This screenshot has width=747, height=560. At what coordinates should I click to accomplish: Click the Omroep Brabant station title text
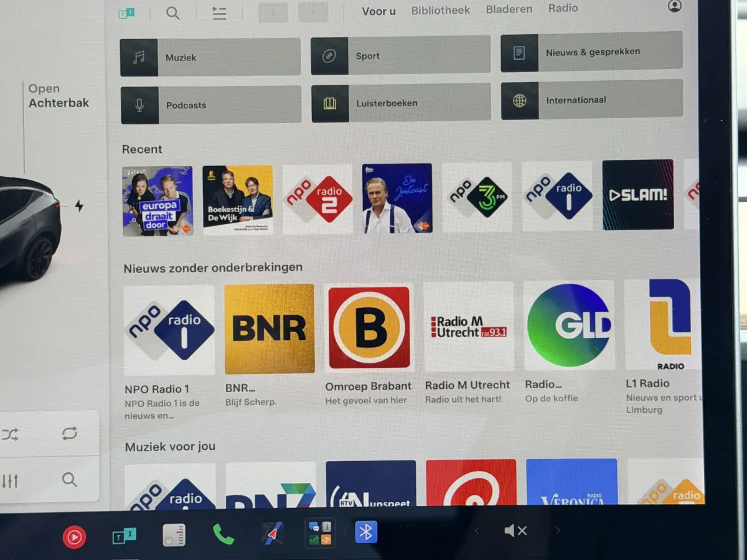(369, 386)
